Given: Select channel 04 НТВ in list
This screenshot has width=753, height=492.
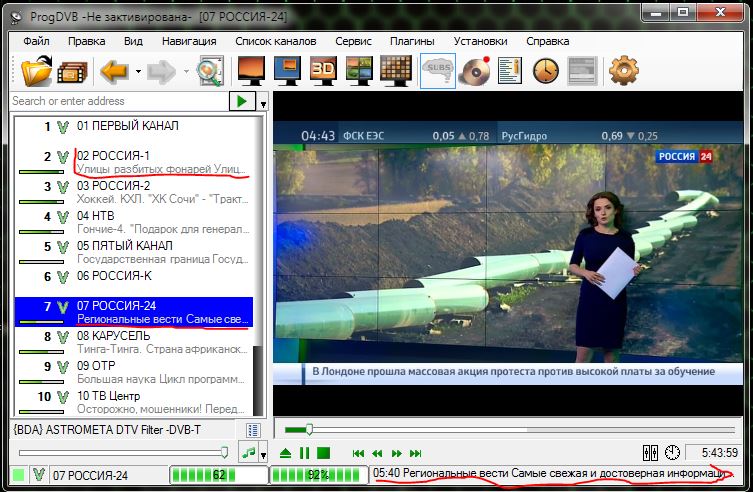Looking at the screenshot, I should (95, 215).
